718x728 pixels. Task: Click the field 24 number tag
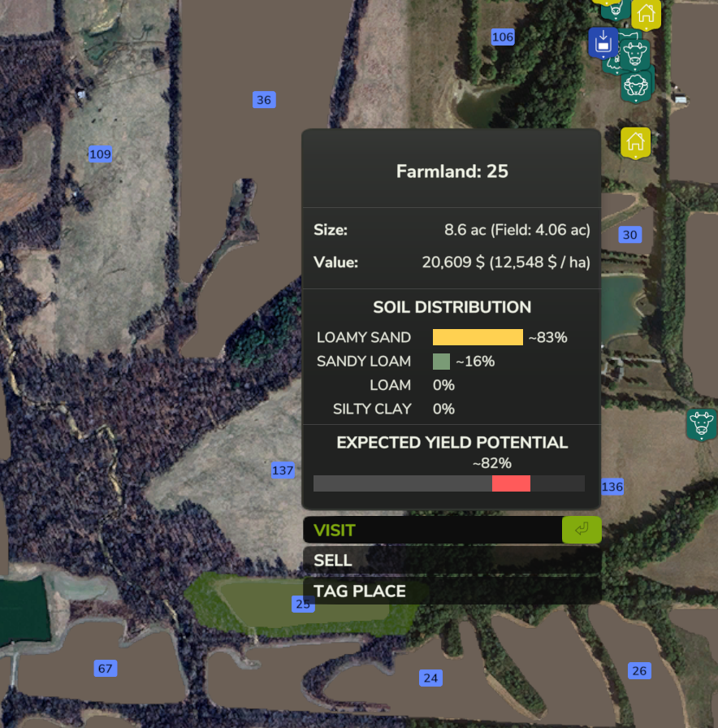click(430, 678)
